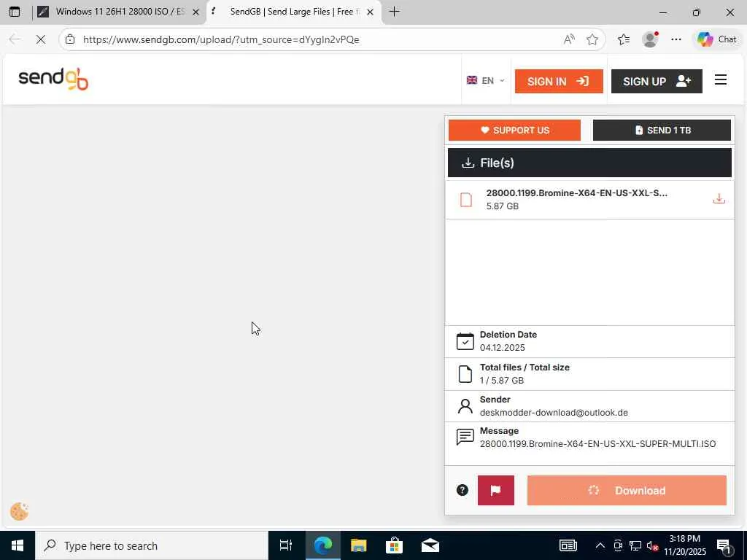The image size is (747, 560).
Task: Click the news and interests taskbar icon
Action: pos(568,545)
